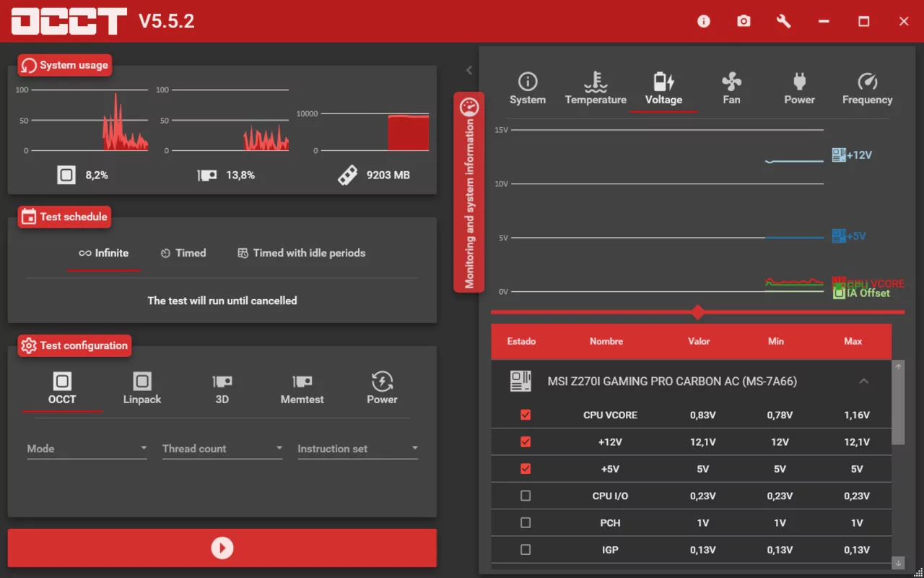
Task: Open the Mode dropdown
Action: (x=87, y=449)
